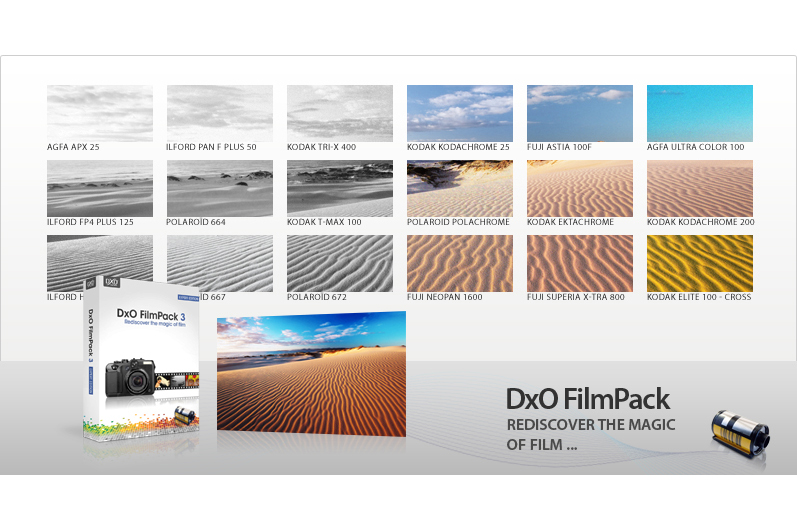Select the KODAK EKTACHROME thumbnail
Screen dimensions: 797x531
(x=579, y=188)
